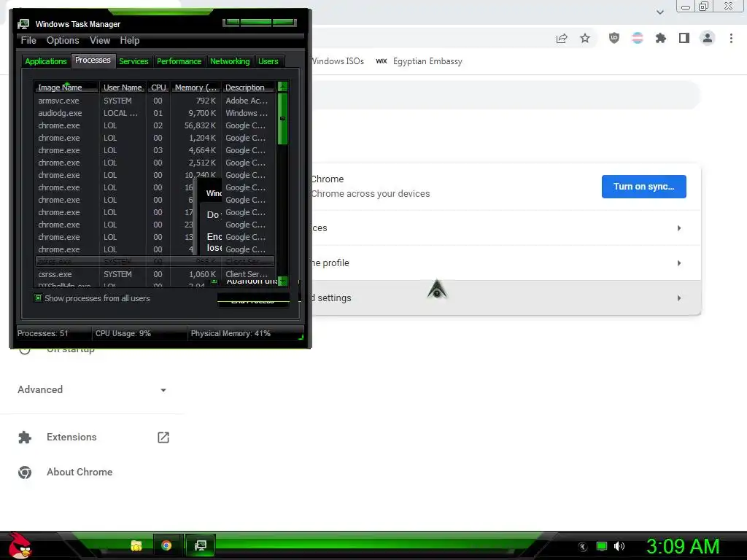Open the Chrome three-dot menu
Screen dimensions: 747x560
[x=731, y=38]
